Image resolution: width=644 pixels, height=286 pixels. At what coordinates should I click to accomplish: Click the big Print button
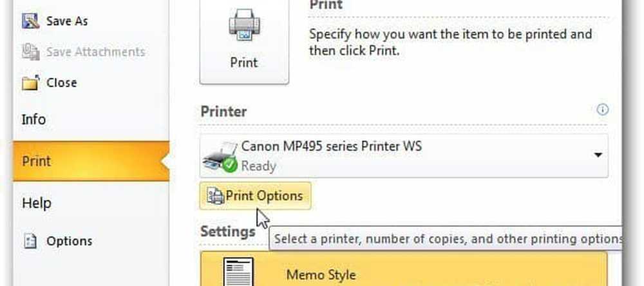pos(244,41)
